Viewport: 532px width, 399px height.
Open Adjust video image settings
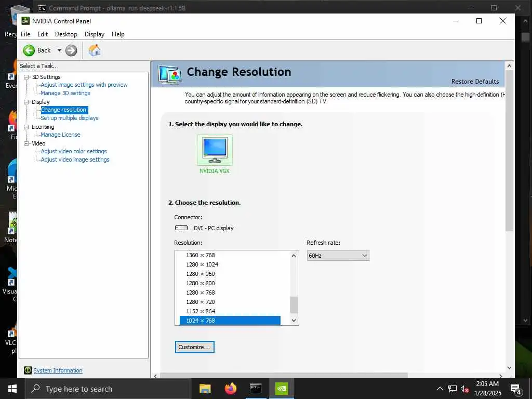[75, 159]
